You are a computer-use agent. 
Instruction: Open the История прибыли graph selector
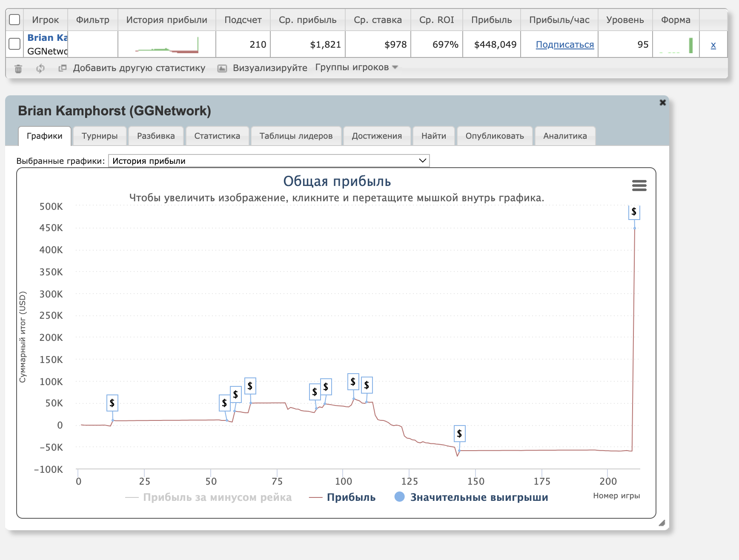pyautogui.click(x=269, y=161)
